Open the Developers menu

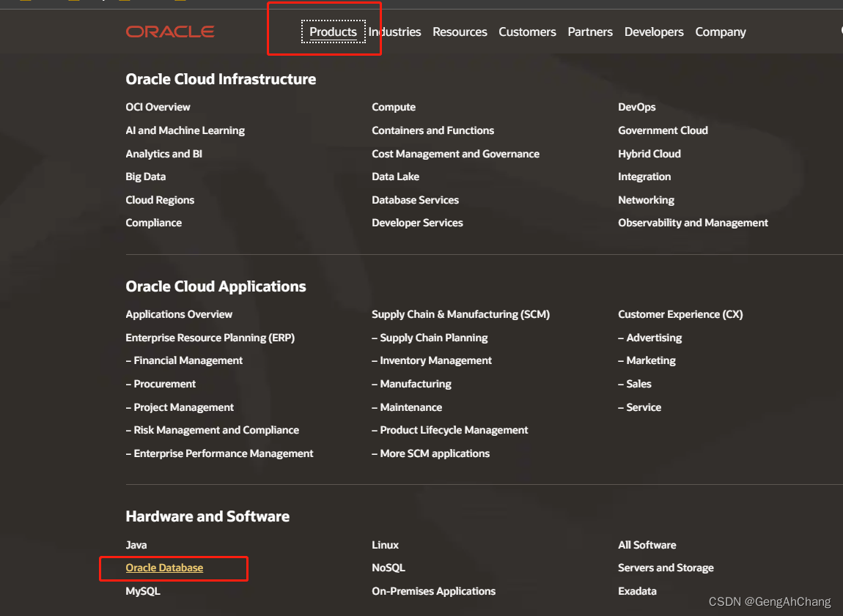(654, 31)
